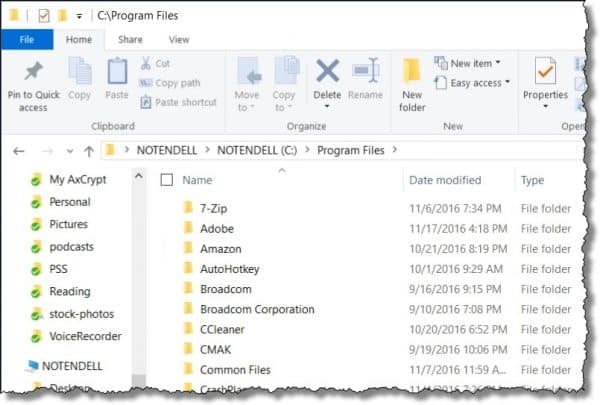Switch to the Home ribbon tab
Image resolution: width=600 pixels, height=405 pixels.
[79, 39]
